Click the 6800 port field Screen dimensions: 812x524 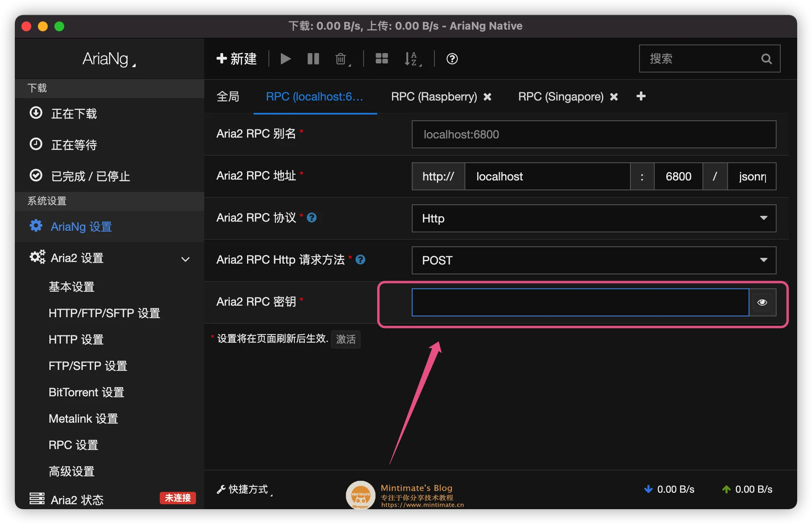click(679, 176)
